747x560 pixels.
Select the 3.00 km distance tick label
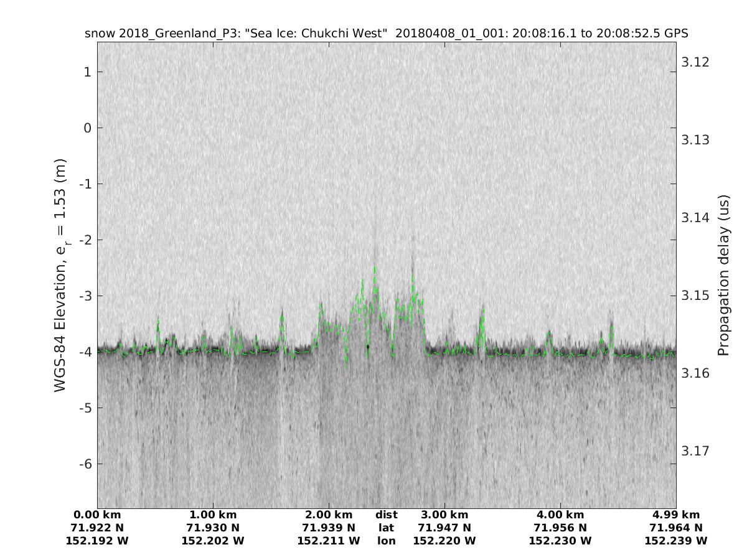click(x=444, y=515)
